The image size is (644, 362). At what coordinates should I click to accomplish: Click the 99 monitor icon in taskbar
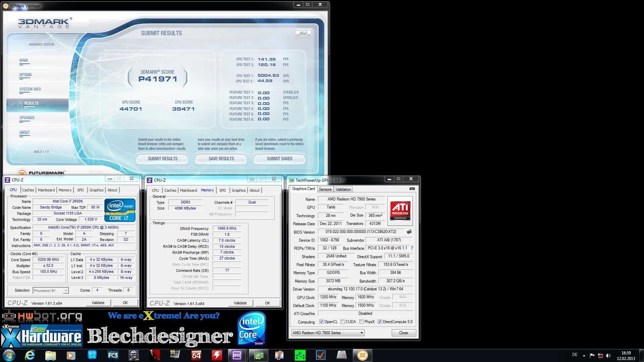point(175,355)
